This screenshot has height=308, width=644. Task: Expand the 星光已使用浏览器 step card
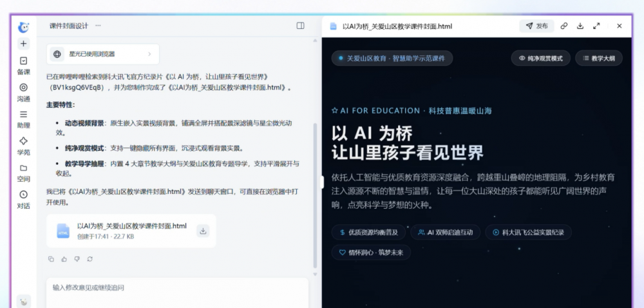point(102,53)
